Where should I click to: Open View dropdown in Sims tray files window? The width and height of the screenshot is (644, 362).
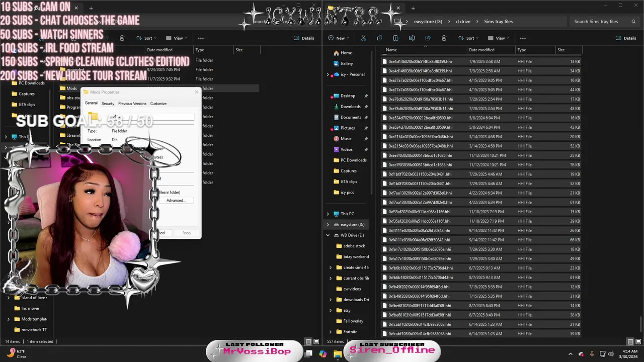pyautogui.click(x=499, y=38)
